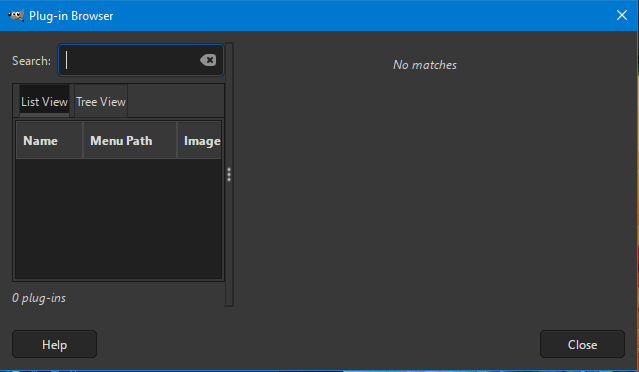Click the "Search:" label
The image size is (639, 372).
(x=31, y=61)
